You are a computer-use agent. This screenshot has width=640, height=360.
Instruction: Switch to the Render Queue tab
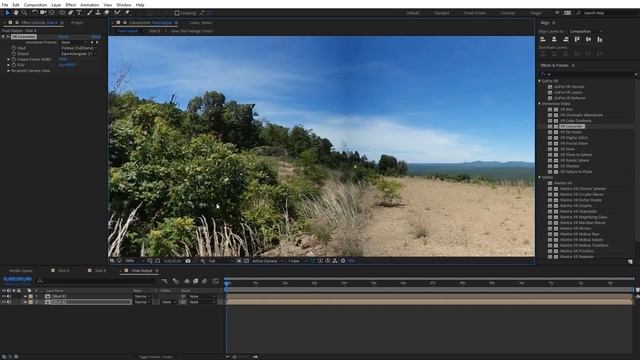[x=21, y=271]
